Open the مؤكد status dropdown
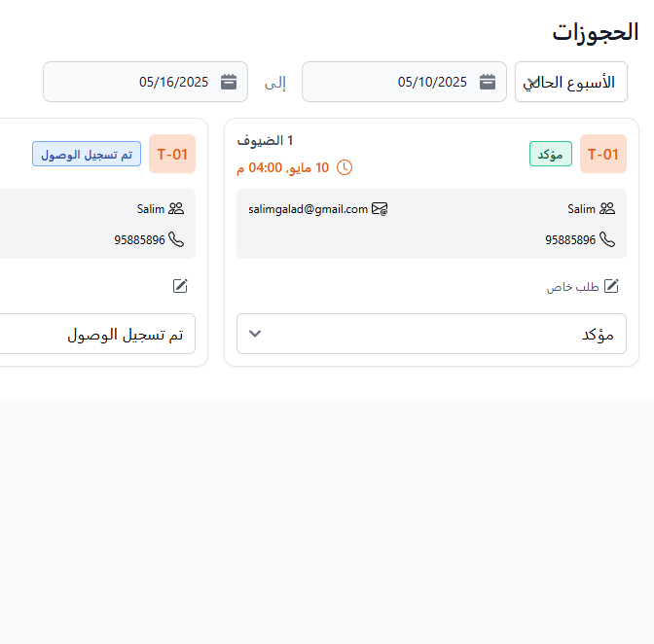 click(431, 334)
